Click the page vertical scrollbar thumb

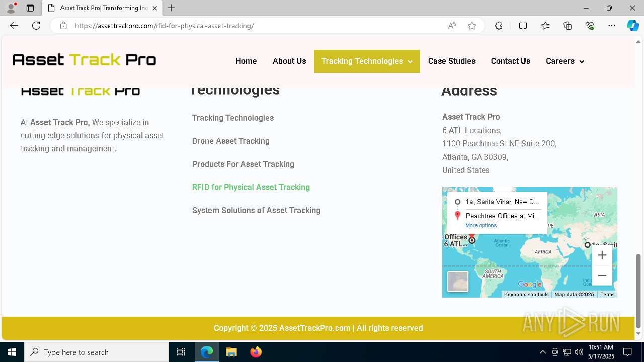pyautogui.click(x=638, y=291)
